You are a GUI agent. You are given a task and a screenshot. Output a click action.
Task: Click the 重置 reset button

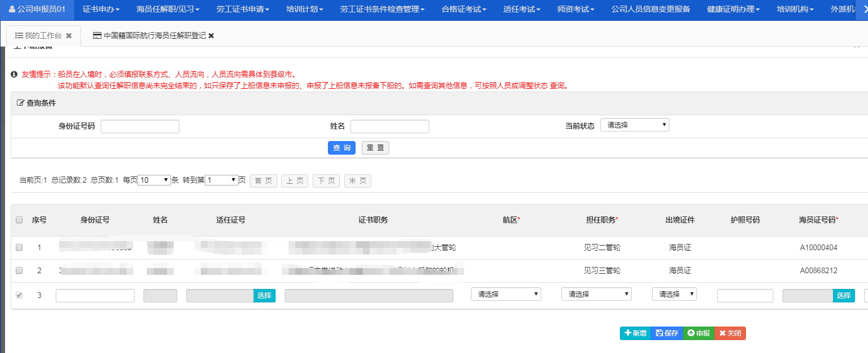375,148
